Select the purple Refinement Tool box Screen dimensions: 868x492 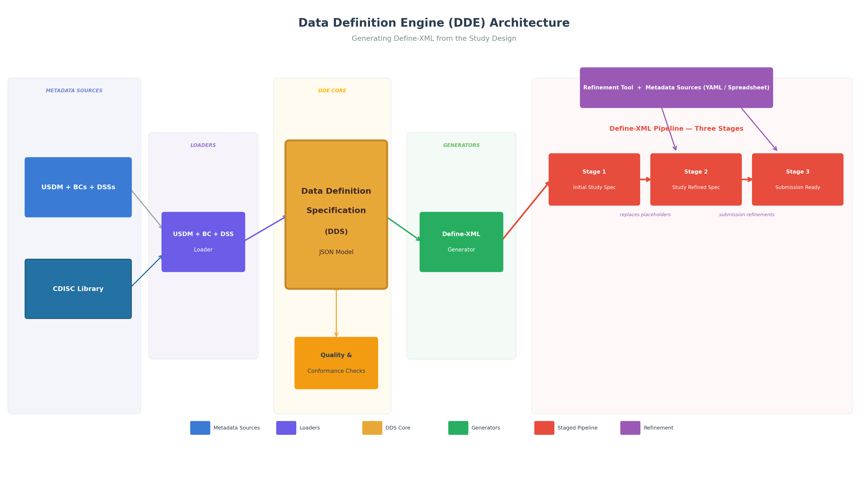pos(676,88)
